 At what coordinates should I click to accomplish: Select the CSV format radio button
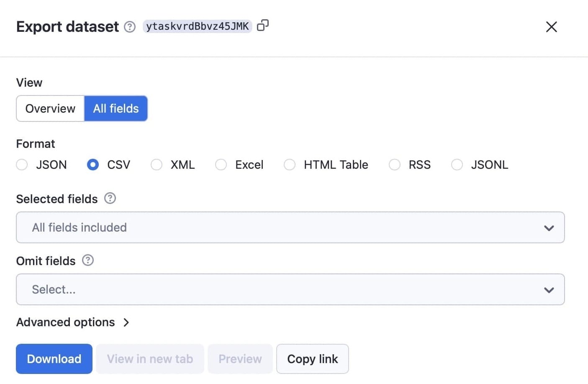click(x=92, y=165)
